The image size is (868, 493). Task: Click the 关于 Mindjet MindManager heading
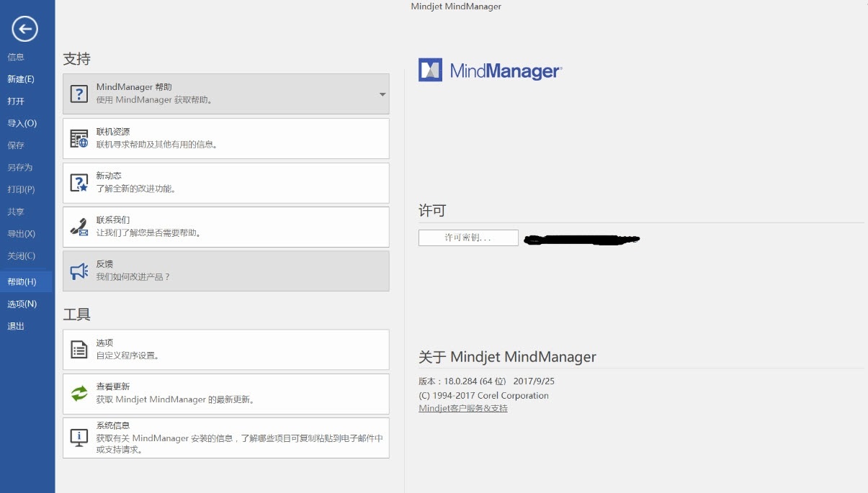(x=507, y=357)
